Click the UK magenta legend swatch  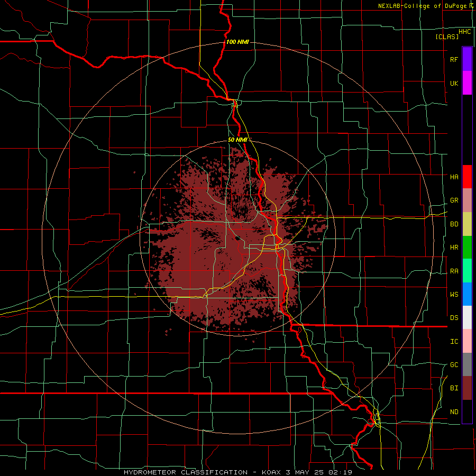point(467,83)
